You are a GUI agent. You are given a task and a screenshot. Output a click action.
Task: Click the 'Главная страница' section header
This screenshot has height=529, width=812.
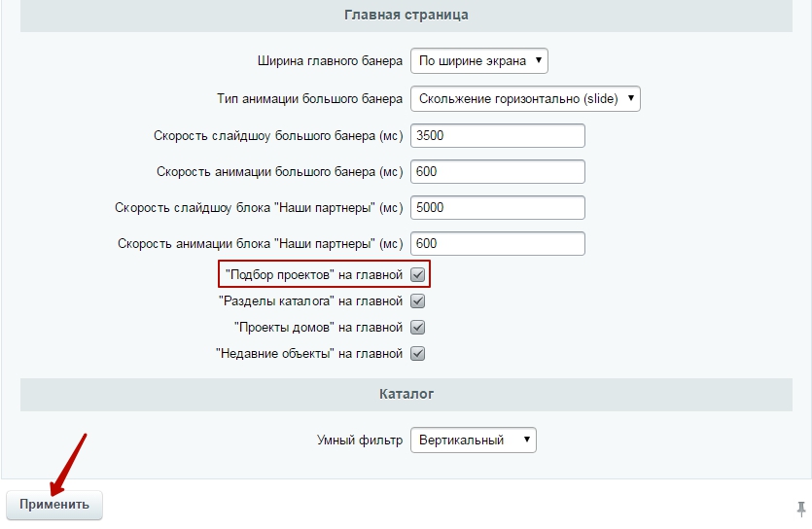406,16
